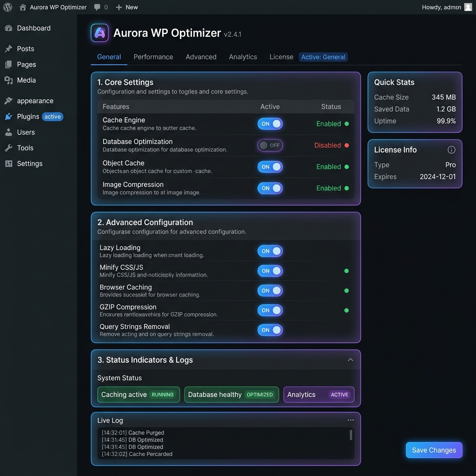Open Media in the sidebar
This screenshot has width=476, height=476.
(x=26, y=80)
